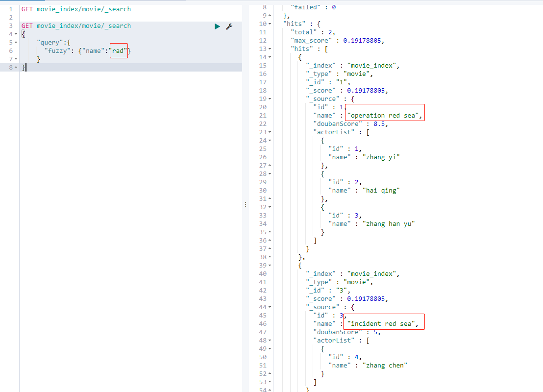Viewport: 543px width, 392px height.
Task: Click the "query":{ line in editor
Action: 54,43
